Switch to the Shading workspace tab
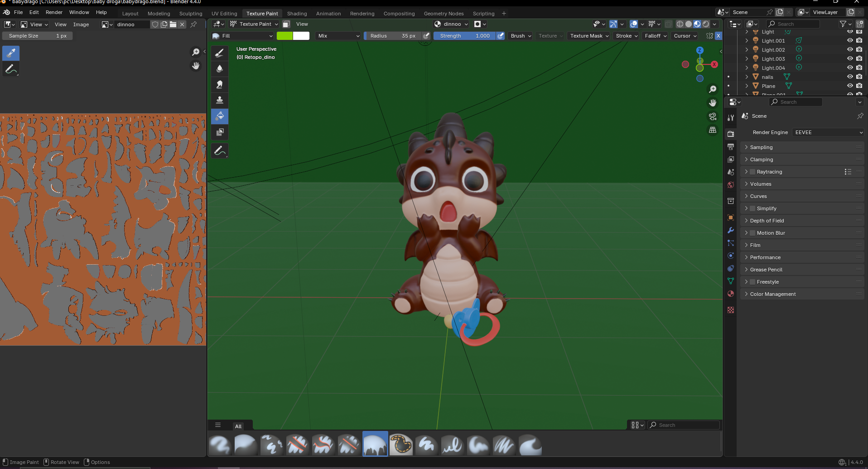The image size is (868, 469). tap(297, 14)
